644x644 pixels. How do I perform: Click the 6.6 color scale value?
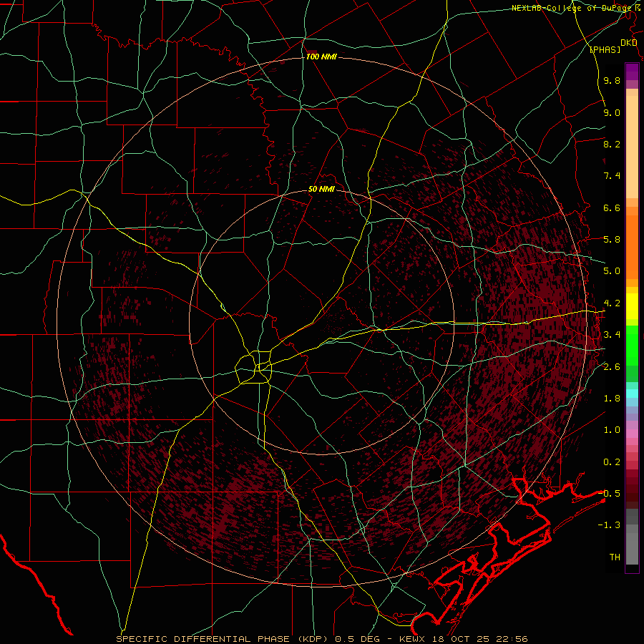[612, 208]
